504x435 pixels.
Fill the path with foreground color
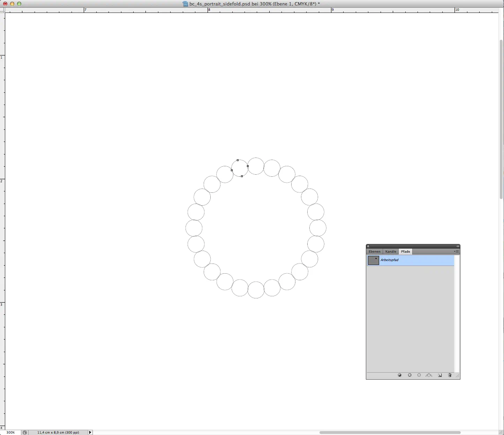coord(400,375)
